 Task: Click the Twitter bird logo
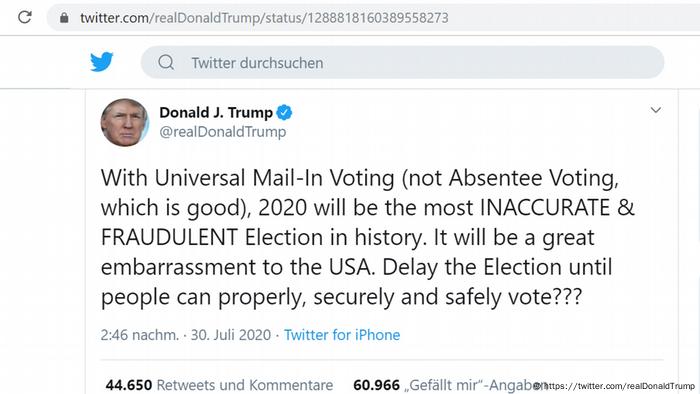pos(102,62)
